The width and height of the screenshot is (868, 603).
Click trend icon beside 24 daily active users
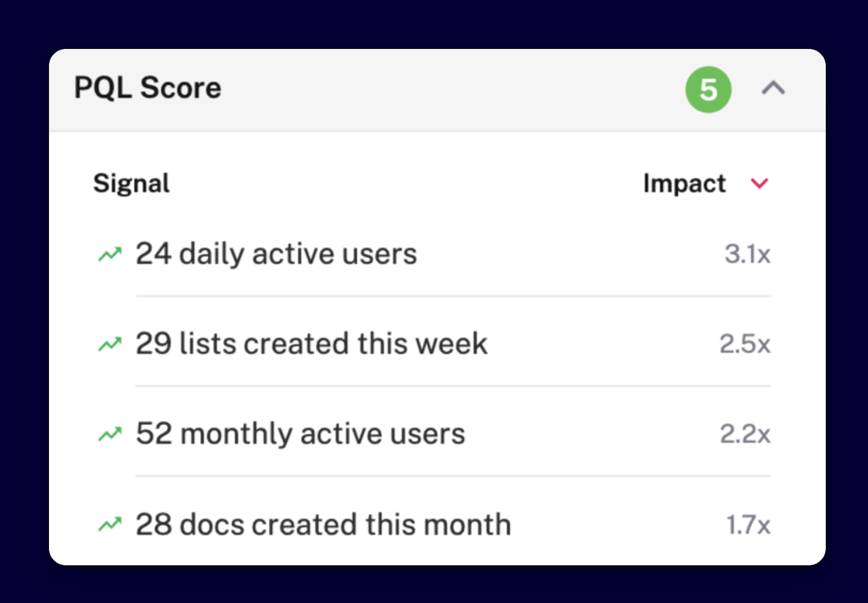click(x=110, y=254)
